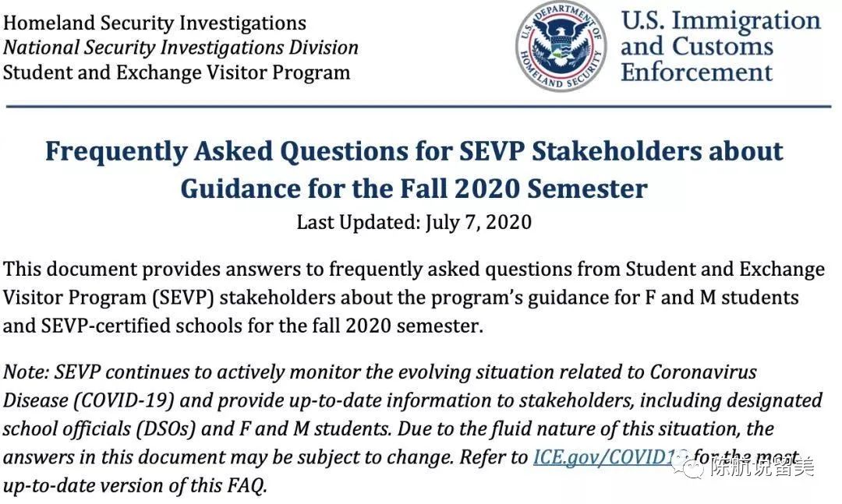The image size is (842, 504).
Task: Click the Last Updated: July 7, 2020 date
Action: (x=414, y=222)
